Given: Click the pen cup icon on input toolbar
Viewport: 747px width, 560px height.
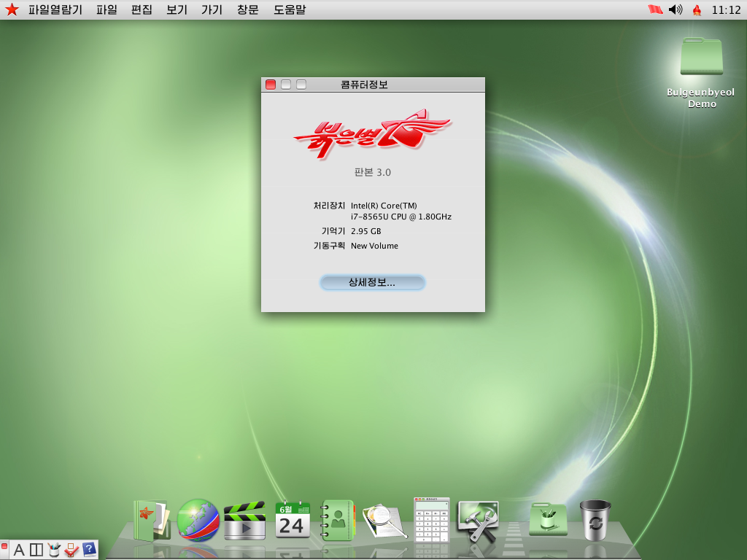Looking at the screenshot, I should [x=54, y=550].
